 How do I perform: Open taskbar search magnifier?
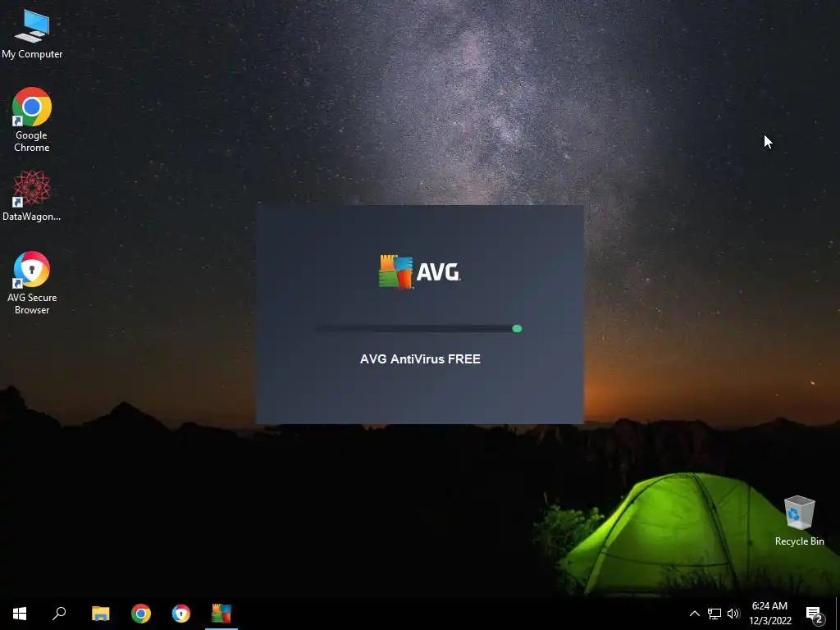(x=59, y=614)
